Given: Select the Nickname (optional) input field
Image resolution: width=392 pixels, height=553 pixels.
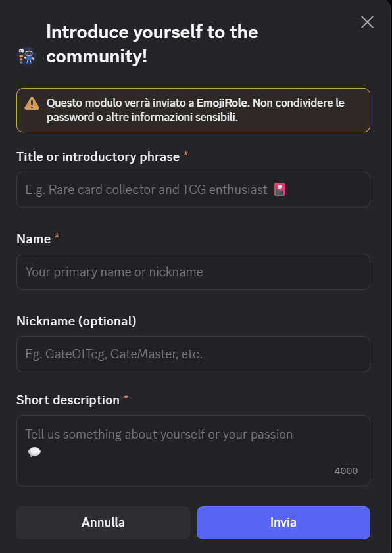Looking at the screenshot, I should tap(193, 354).
